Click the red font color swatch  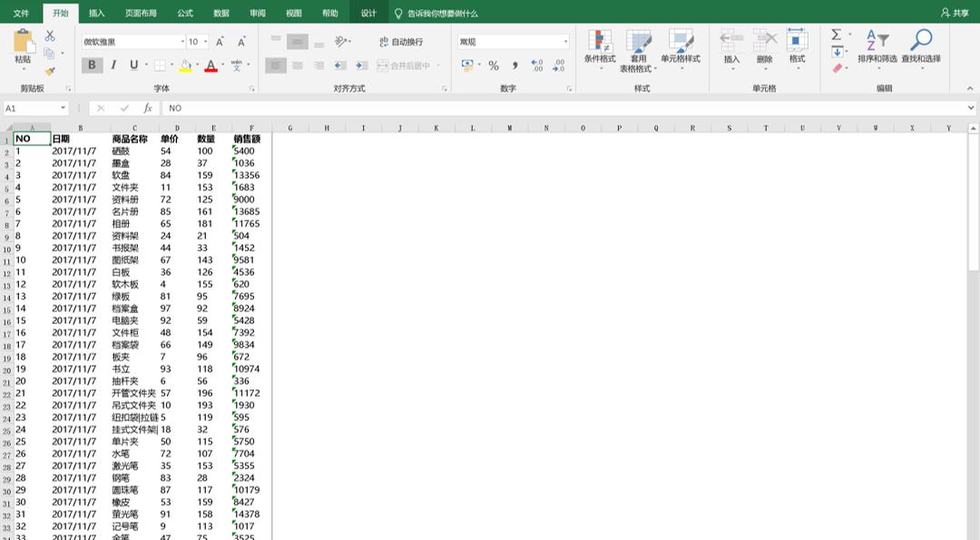(x=211, y=65)
